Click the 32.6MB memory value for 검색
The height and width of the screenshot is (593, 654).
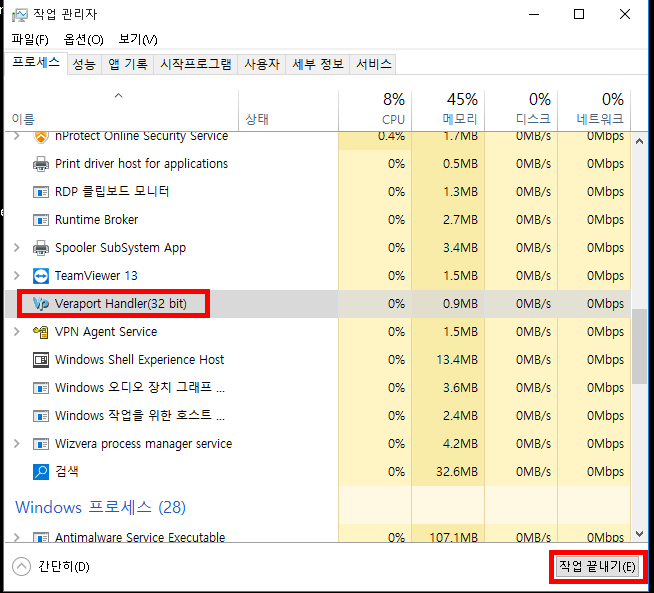[457, 472]
